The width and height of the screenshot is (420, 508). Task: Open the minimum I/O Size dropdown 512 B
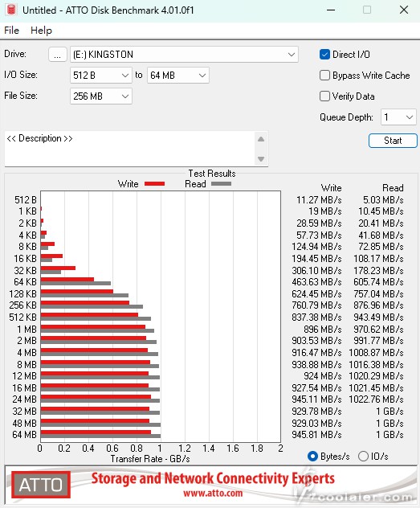pyautogui.click(x=101, y=76)
